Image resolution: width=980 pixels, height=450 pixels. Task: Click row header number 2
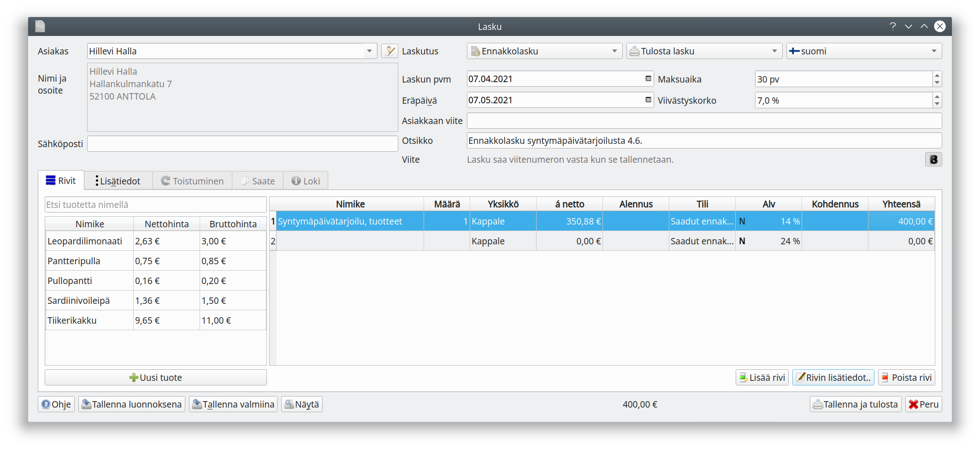coord(273,241)
